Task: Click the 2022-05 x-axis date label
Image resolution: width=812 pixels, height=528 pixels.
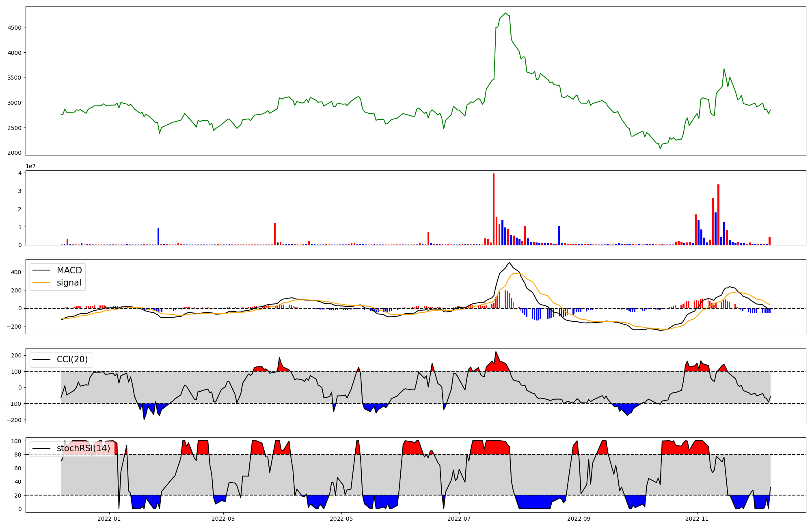Action: 341,519
